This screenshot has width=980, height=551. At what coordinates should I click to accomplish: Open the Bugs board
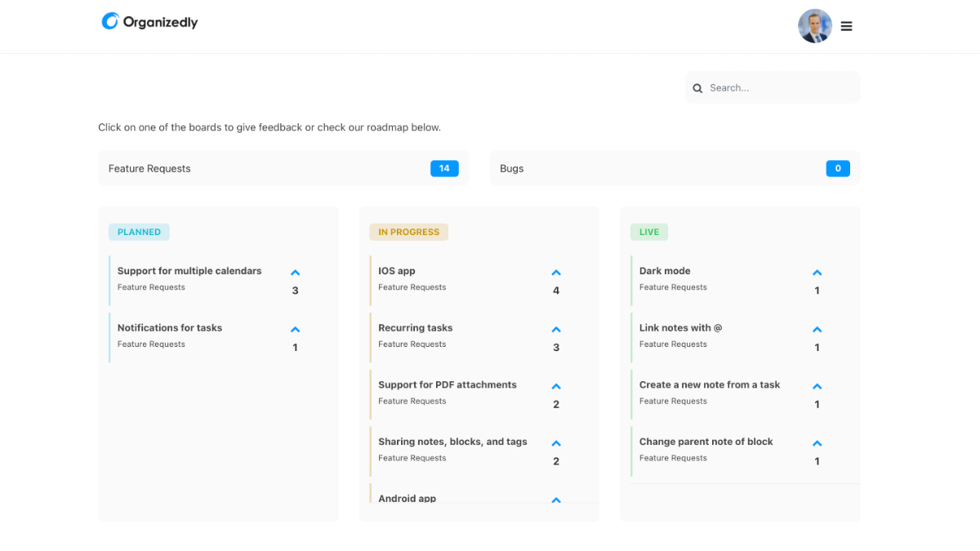[675, 168]
